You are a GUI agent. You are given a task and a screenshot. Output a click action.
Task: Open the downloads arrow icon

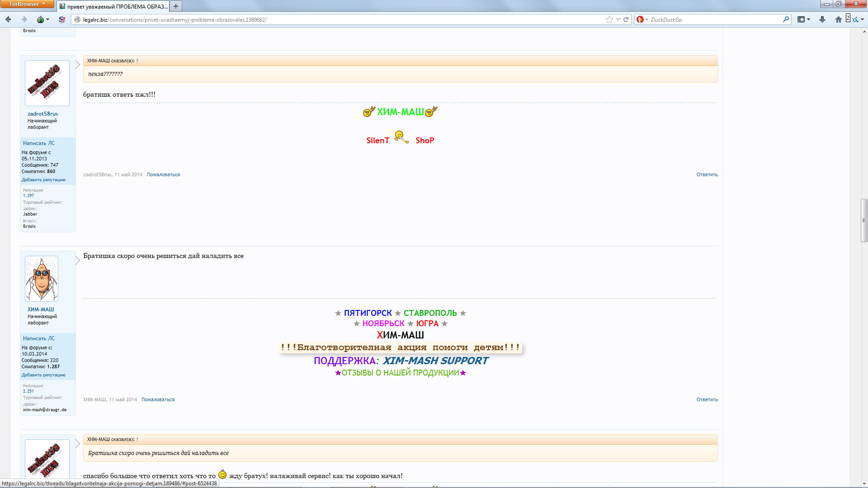tap(822, 19)
